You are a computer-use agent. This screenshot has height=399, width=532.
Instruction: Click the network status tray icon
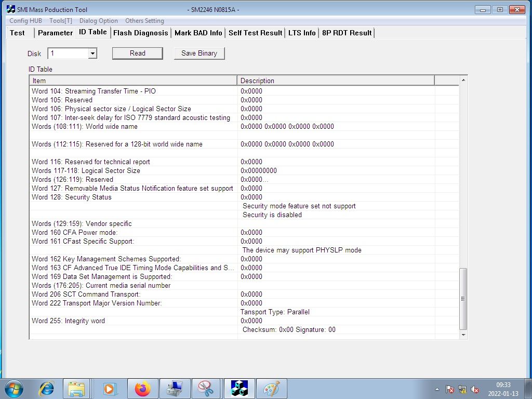pos(462,390)
